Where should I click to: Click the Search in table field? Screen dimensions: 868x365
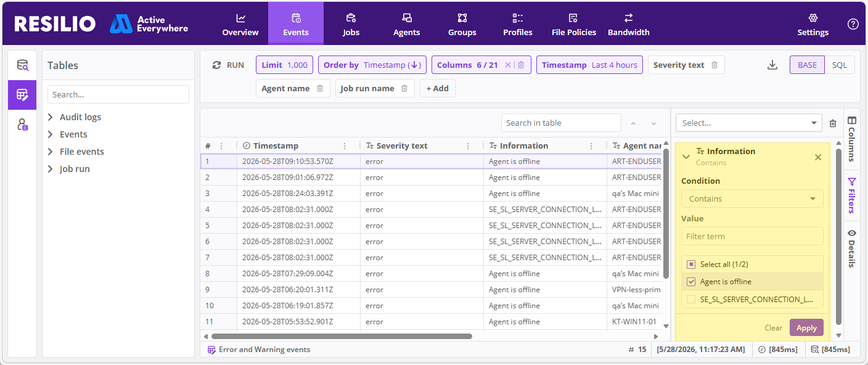[561, 123]
